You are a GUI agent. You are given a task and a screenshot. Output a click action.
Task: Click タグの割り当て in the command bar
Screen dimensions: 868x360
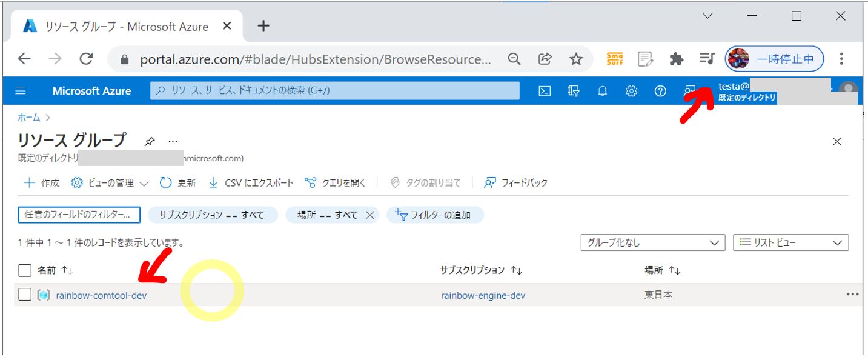point(425,183)
